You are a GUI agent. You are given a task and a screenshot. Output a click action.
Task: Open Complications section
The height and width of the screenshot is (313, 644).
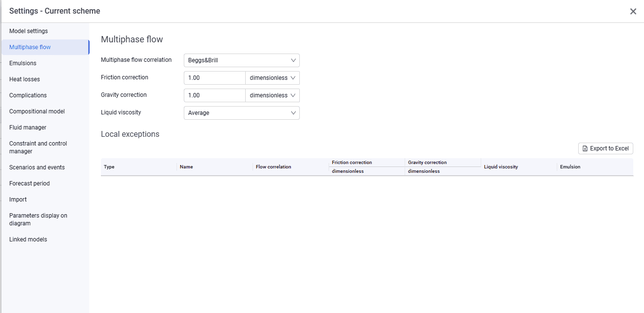click(44, 95)
